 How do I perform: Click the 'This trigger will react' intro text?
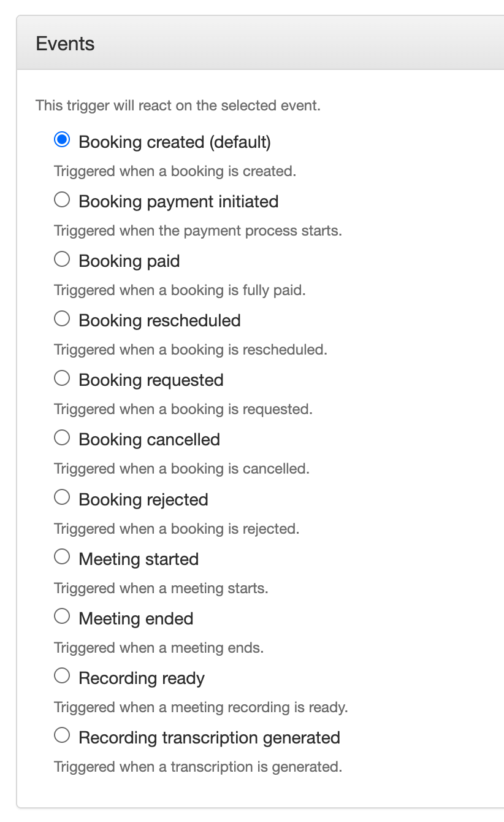click(178, 106)
